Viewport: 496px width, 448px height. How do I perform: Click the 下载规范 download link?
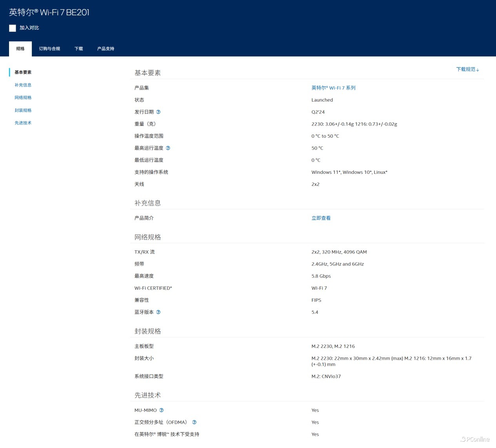click(x=467, y=69)
